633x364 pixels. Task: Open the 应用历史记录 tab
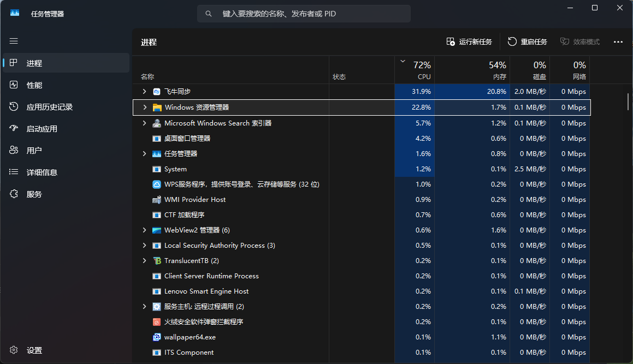tap(66, 106)
